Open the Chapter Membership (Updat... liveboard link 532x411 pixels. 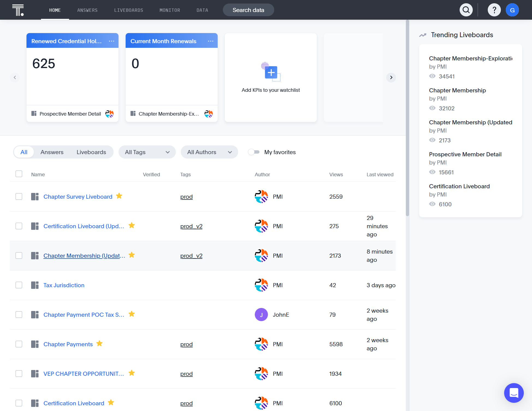pos(84,256)
